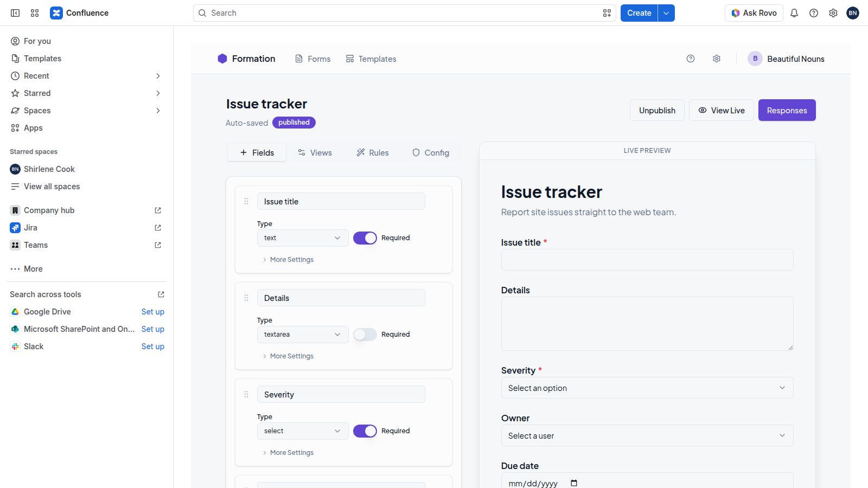Expand More Settings under Severity
The height and width of the screenshot is (488, 868).
click(288, 453)
